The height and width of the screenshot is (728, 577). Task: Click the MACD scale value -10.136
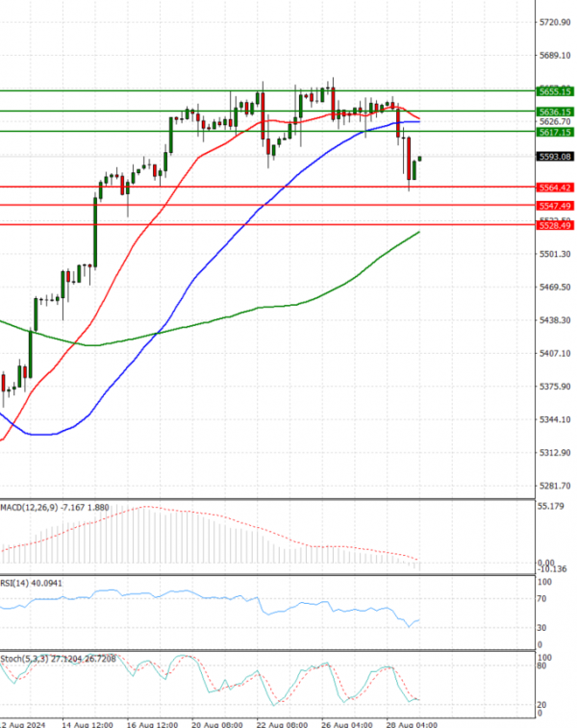pyautogui.click(x=552, y=569)
